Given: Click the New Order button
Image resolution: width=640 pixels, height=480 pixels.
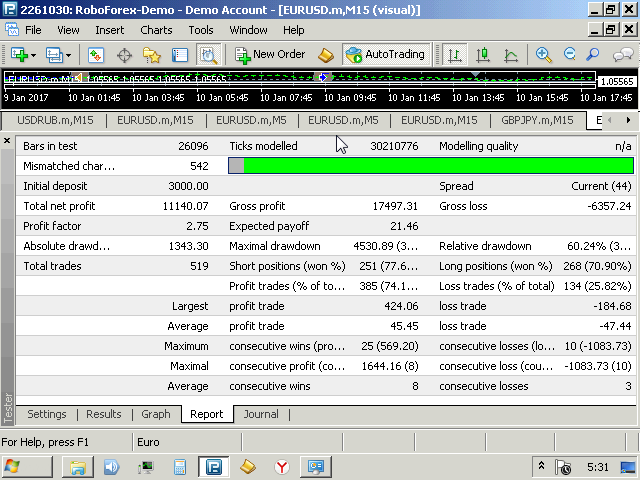Looking at the screenshot, I should click(x=270, y=55).
